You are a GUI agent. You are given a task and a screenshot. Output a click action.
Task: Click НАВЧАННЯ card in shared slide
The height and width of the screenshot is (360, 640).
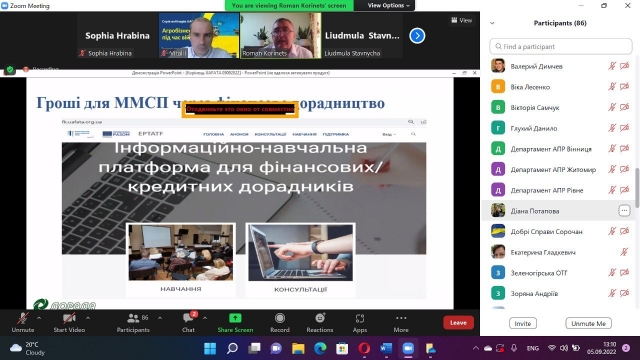pos(181,259)
